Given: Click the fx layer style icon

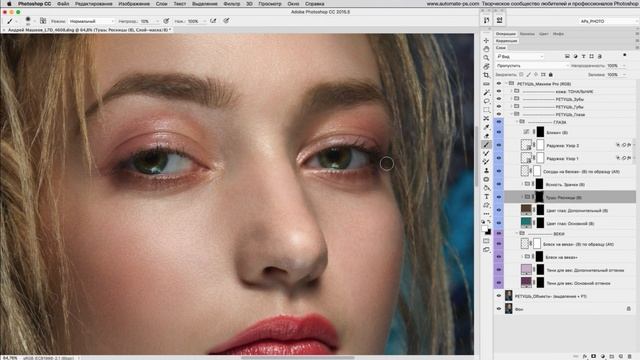Looking at the screenshot, I should (x=584, y=356).
